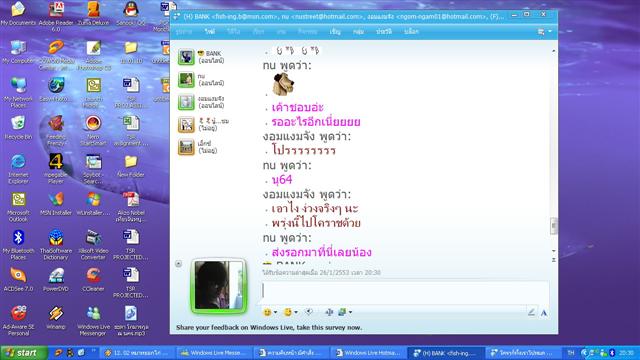Viewport: 640px width, 360px height.
Task: Expand the options dropdown arrow beside menu icon
Action: coord(550,31)
